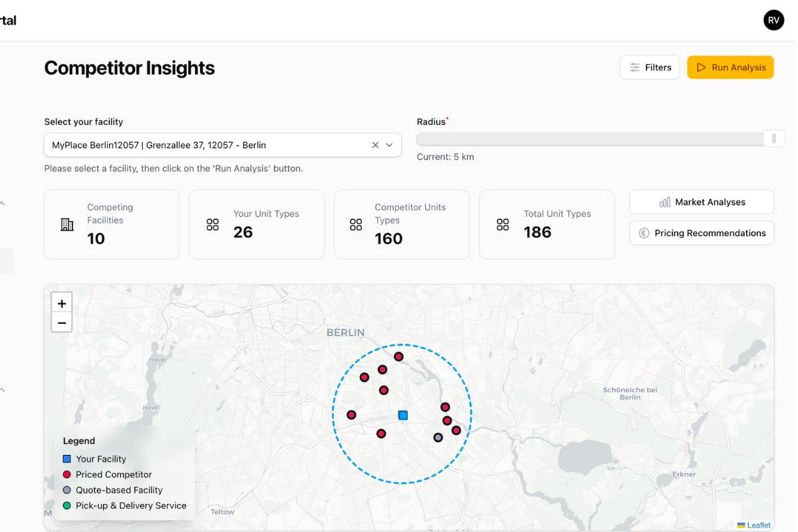Click the portal logo in the header
Screen dimensions: 798x532
8,20
